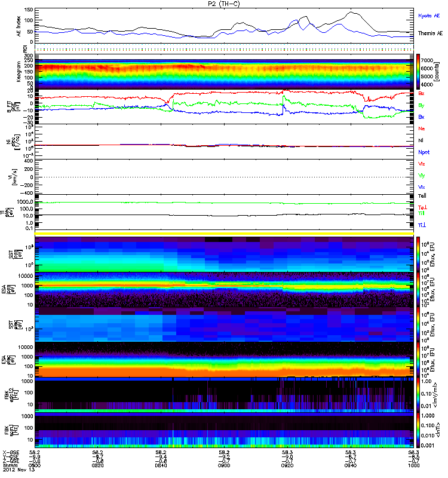Screen dimensions: 448x478
Task: Click the 1000.0 tick on Ti axis
Action: (25, 202)
